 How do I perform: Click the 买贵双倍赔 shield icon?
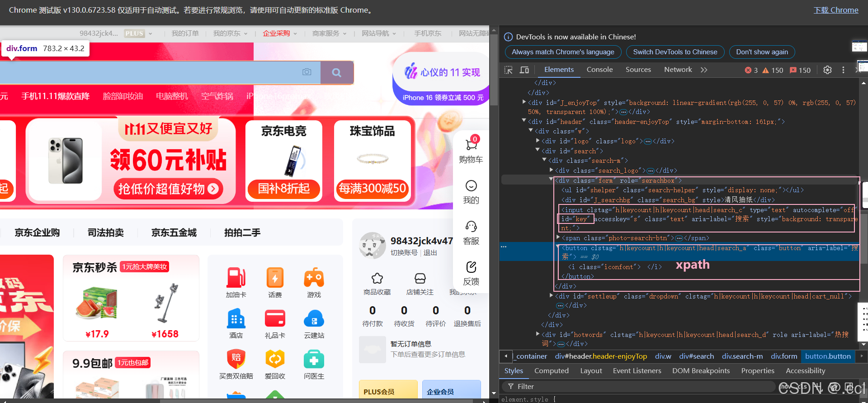tap(236, 359)
